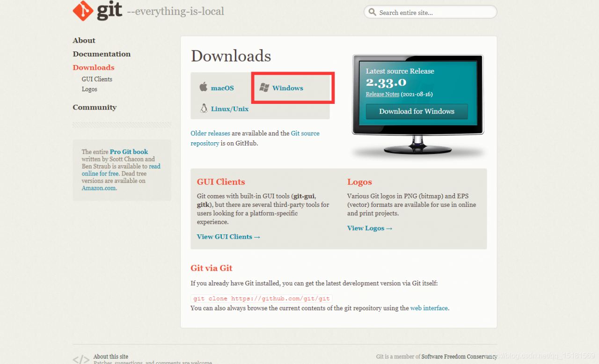Open the About section
This screenshot has height=364, width=599.
point(84,41)
